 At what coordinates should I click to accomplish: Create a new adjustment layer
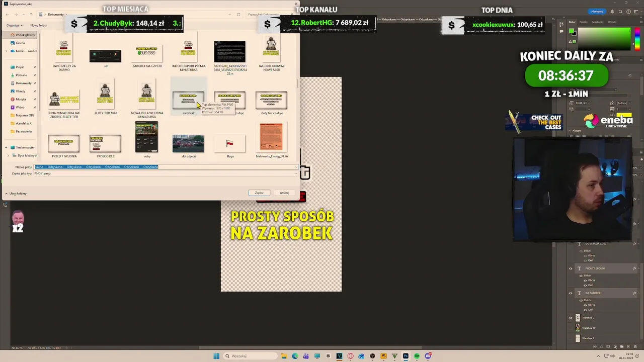click(615, 346)
